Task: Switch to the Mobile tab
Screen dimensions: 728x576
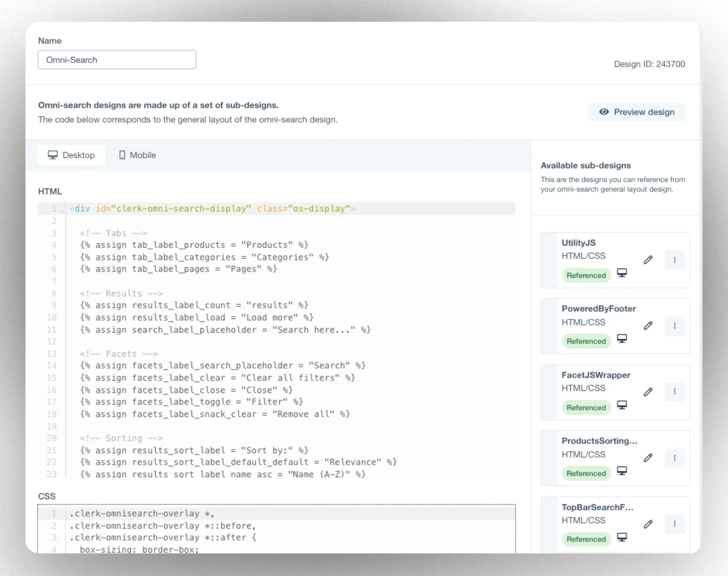Action: (x=138, y=155)
